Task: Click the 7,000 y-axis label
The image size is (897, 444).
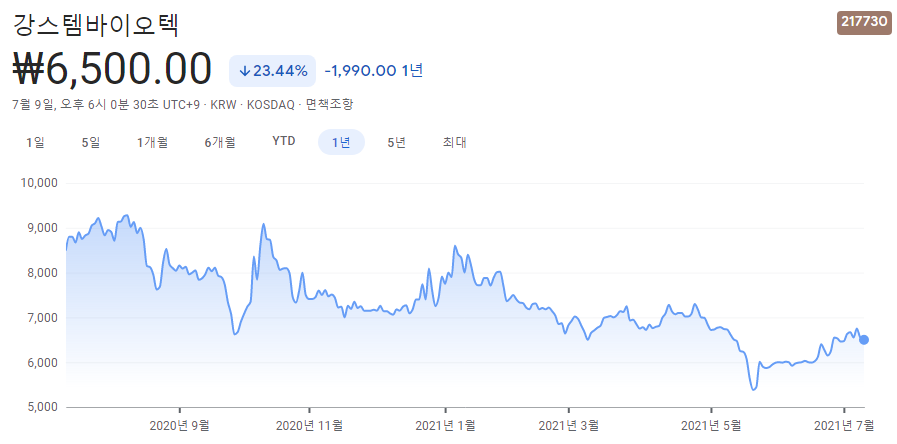Action: pos(43,318)
